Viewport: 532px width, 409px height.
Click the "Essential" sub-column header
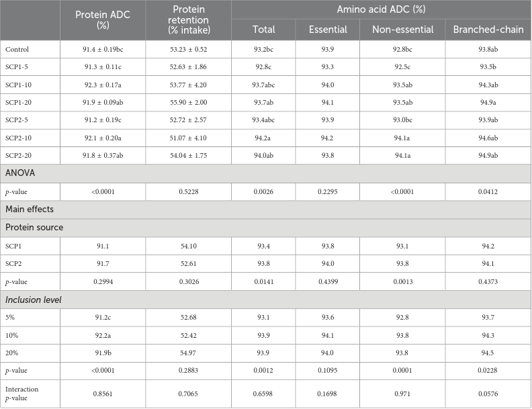click(327, 30)
